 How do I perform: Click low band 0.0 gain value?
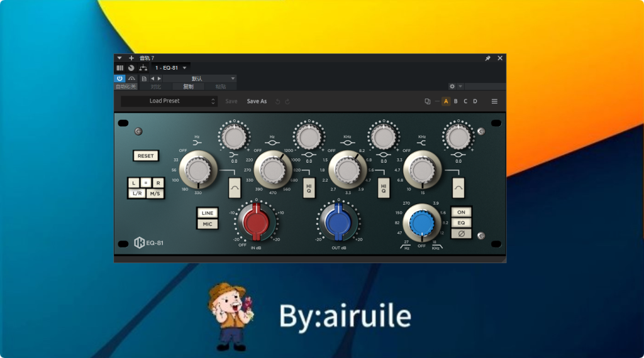pos(234,161)
